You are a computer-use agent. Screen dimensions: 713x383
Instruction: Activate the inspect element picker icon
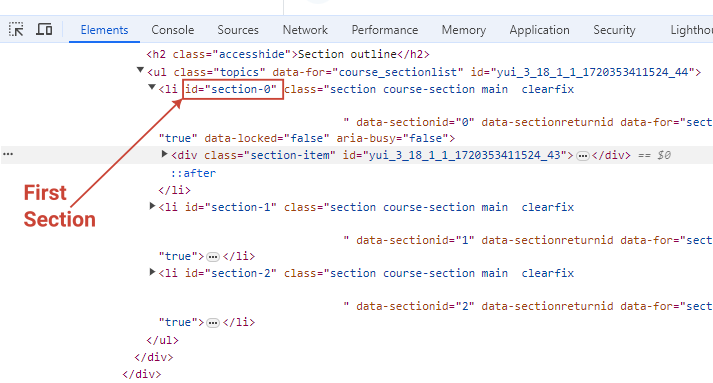click(x=16, y=30)
